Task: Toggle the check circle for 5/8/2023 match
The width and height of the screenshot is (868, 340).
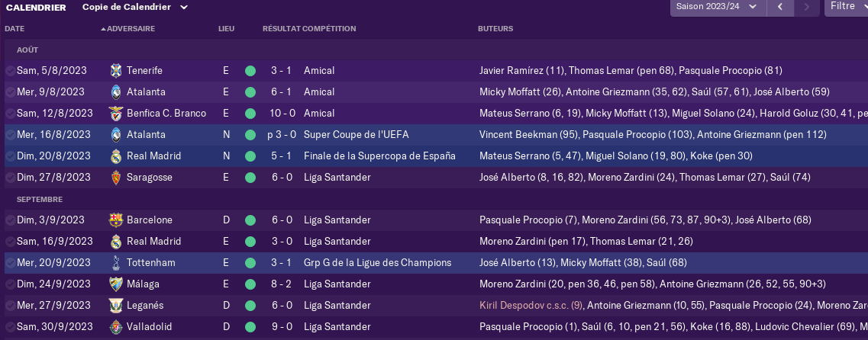Action: click(10, 71)
